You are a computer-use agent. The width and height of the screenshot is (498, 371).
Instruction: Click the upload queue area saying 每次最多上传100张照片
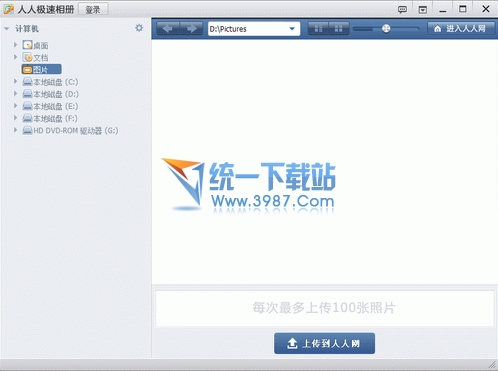point(324,308)
